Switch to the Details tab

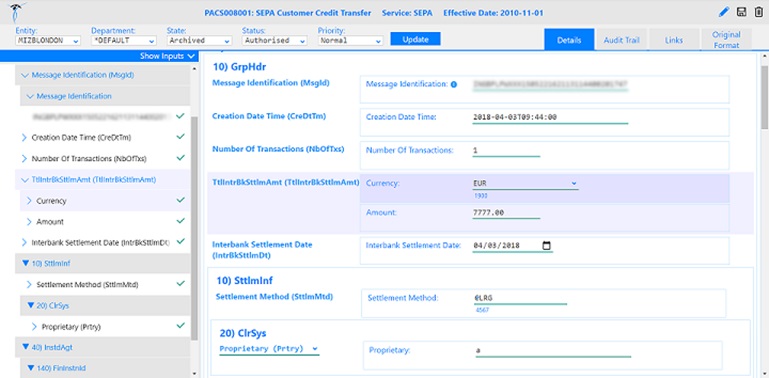569,40
